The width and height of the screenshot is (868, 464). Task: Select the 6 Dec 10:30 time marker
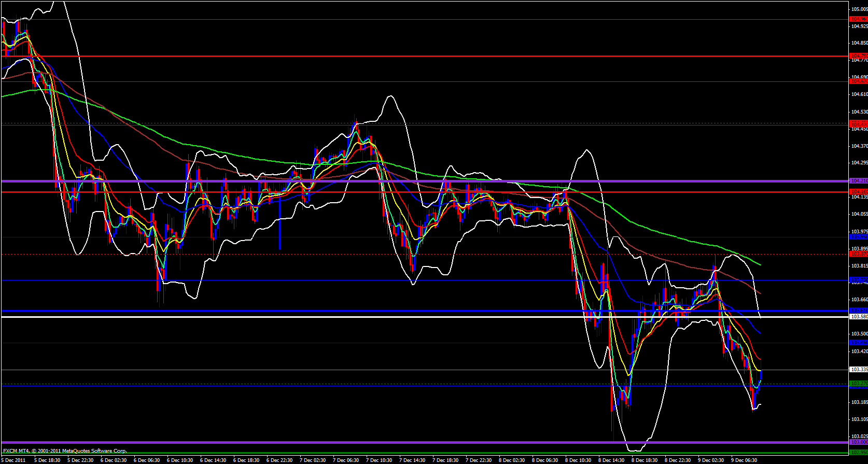[179, 460]
